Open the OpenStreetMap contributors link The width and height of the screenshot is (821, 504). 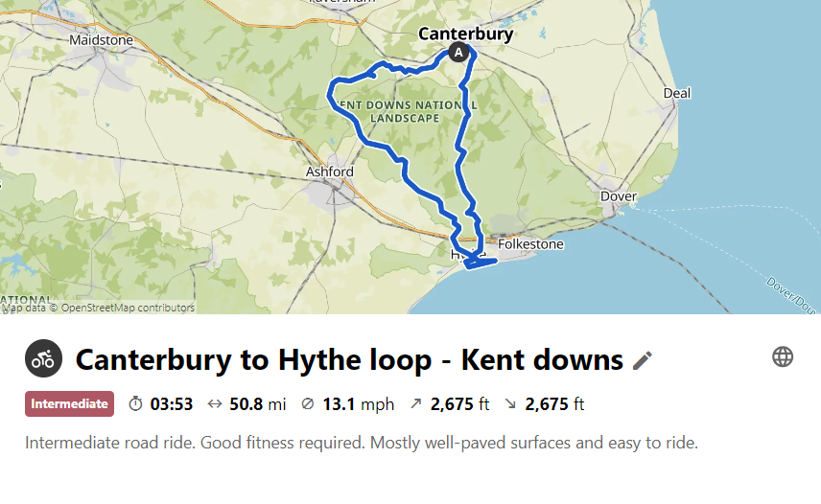point(128,308)
